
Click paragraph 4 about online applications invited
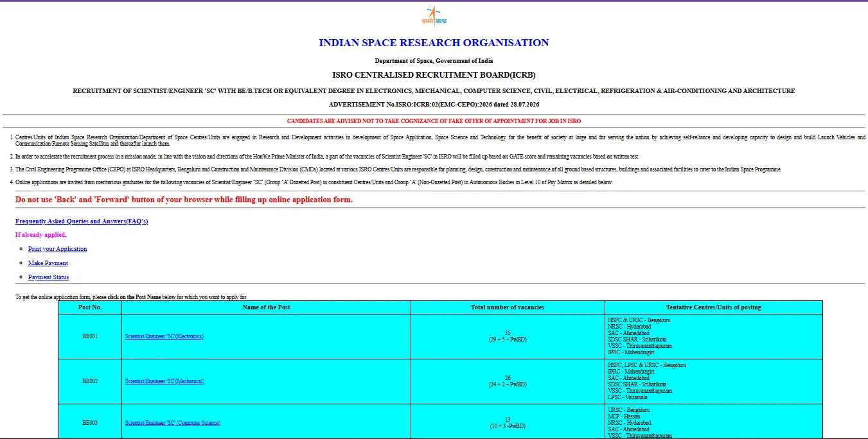pyautogui.click(x=314, y=182)
